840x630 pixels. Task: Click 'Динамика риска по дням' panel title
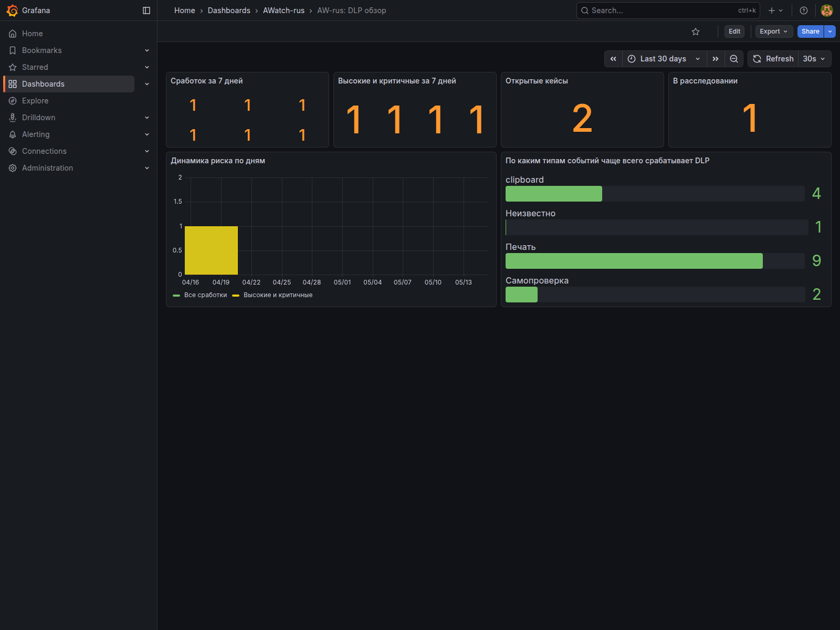[218, 161]
